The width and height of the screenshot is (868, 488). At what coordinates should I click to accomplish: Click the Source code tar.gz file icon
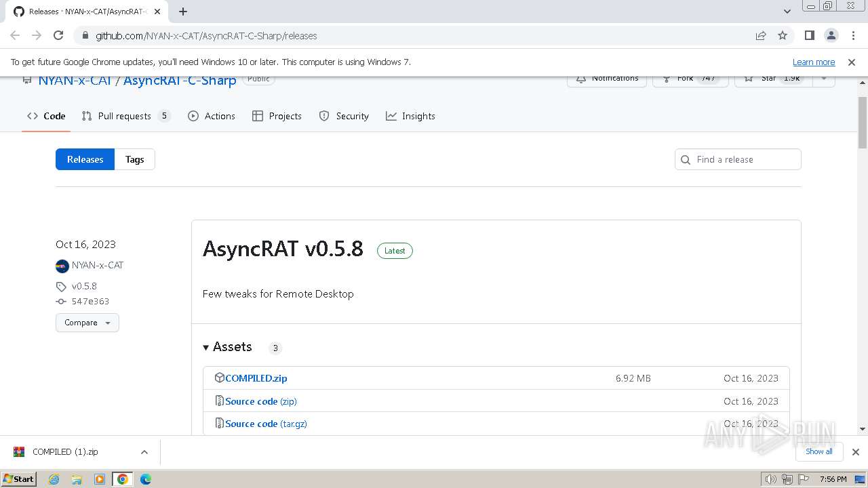click(219, 423)
